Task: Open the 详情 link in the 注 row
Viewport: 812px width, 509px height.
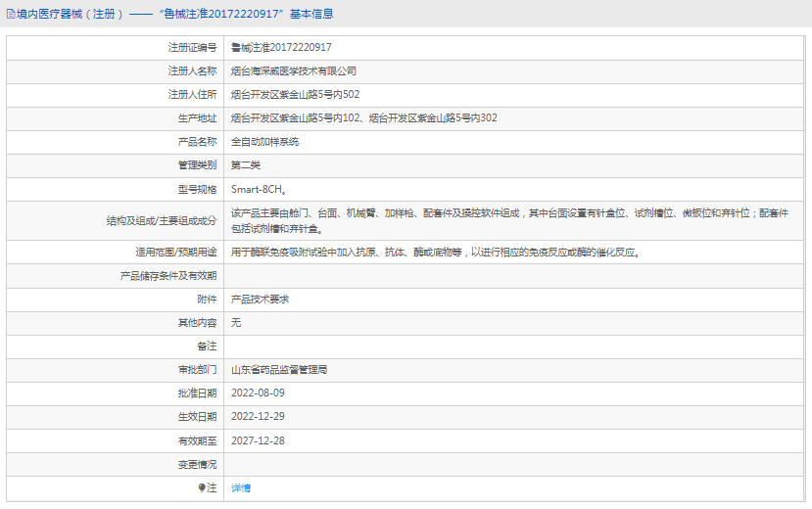Action: [241, 487]
